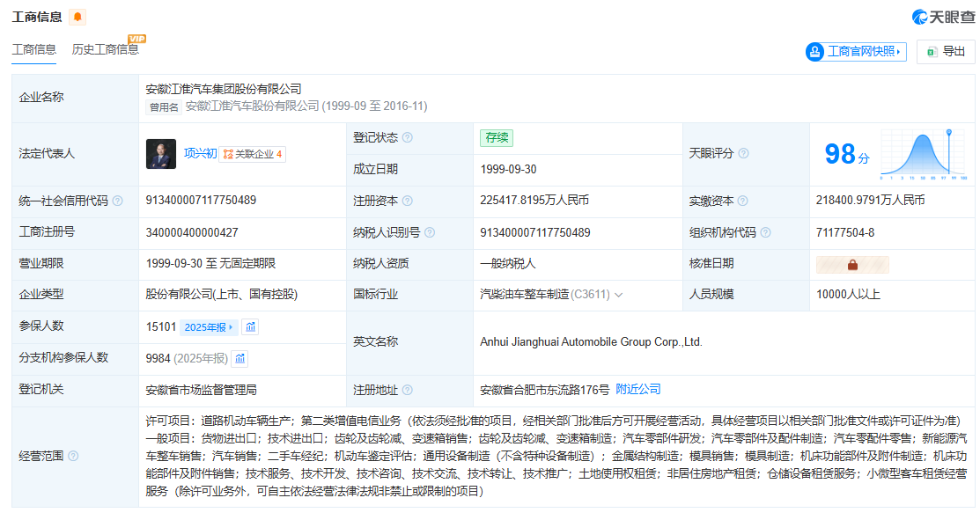Viewport: 980px width, 520px height.
Task: Click help icon next to 注册地址
Action: (x=408, y=390)
